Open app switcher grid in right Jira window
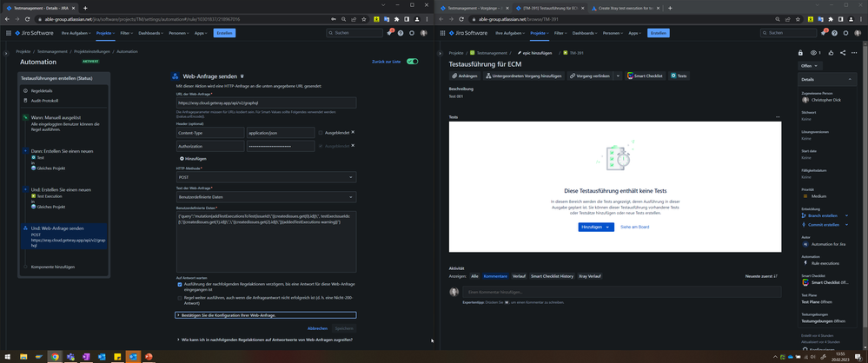The image size is (868, 363). click(442, 33)
